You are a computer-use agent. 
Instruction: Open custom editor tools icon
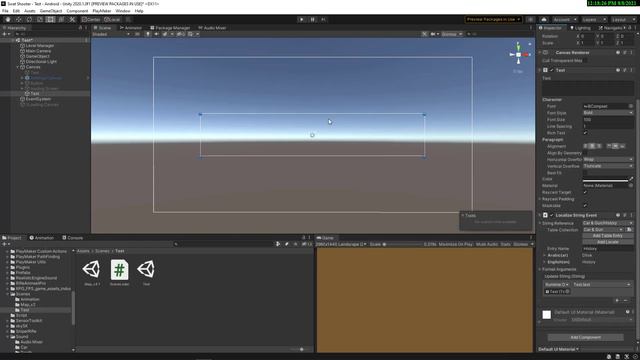pos(72,19)
